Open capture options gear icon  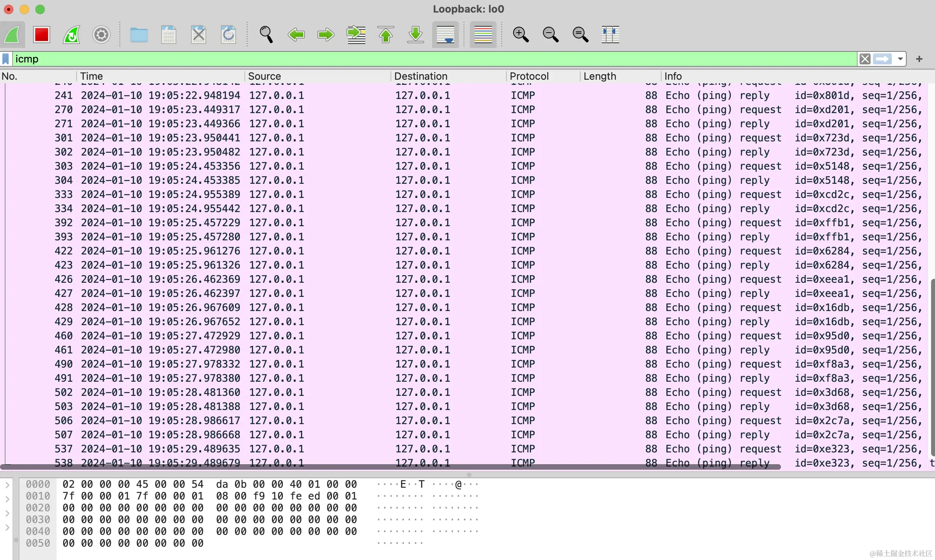tap(101, 35)
